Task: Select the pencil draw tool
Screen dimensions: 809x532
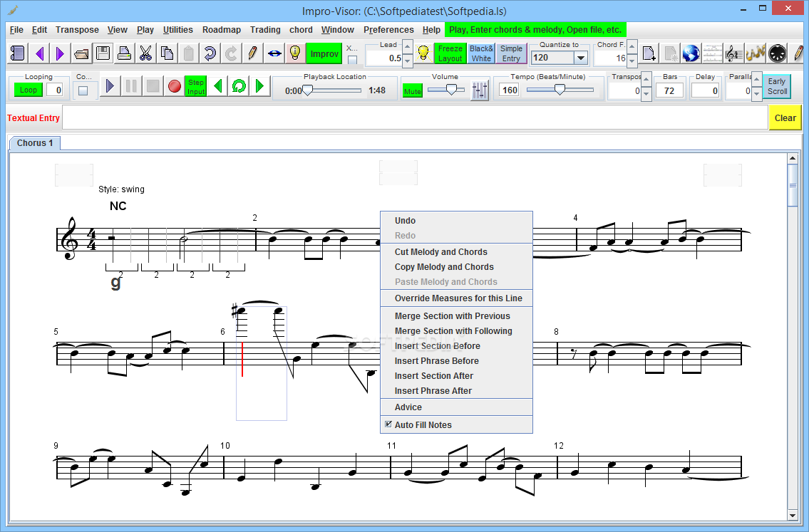Action: click(x=252, y=53)
